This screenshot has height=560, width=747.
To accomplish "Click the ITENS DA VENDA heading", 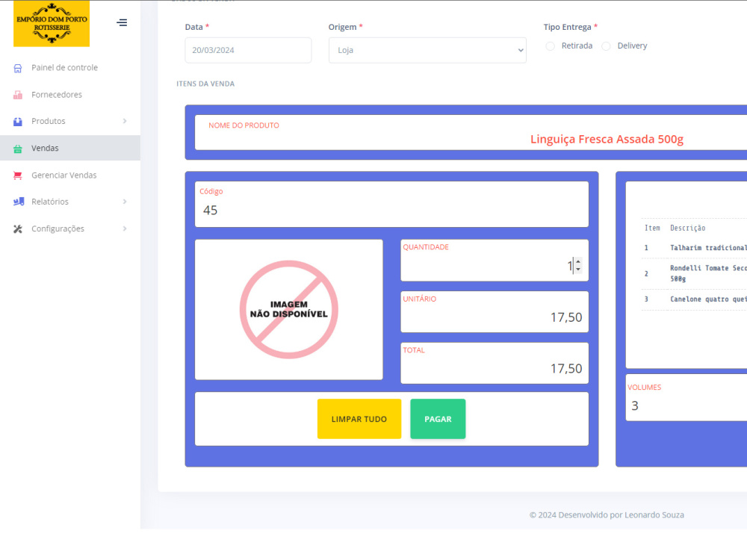I will pos(205,84).
